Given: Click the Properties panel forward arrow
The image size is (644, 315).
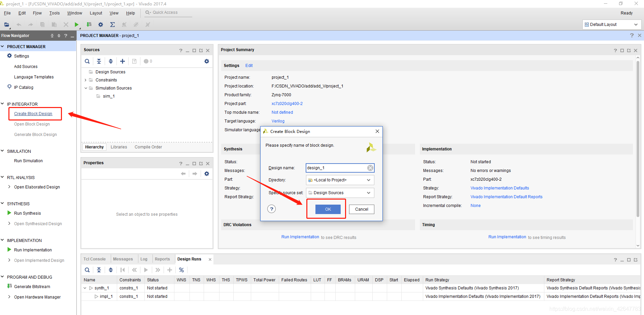Looking at the screenshot, I should pyautogui.click(x=195, y=174).
